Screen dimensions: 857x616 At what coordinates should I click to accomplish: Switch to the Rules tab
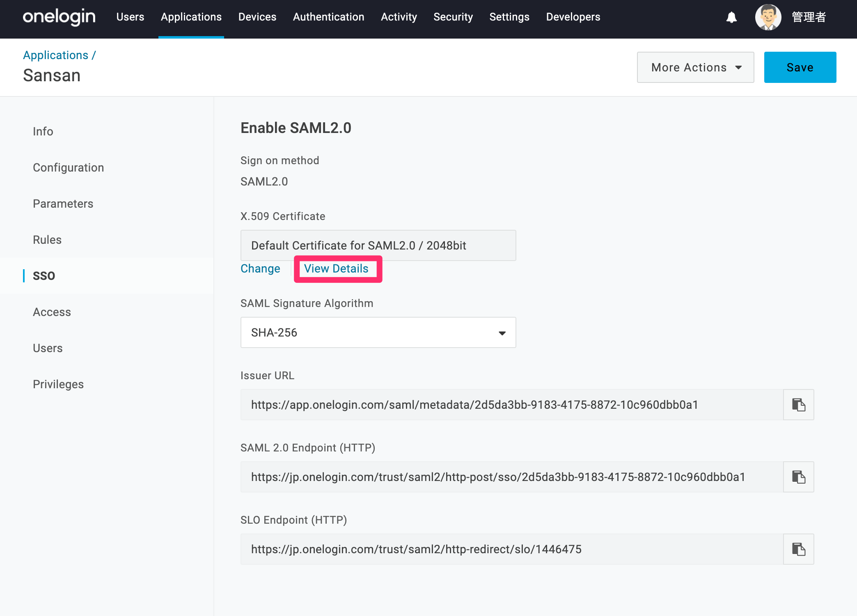click(x=47, y=240)
